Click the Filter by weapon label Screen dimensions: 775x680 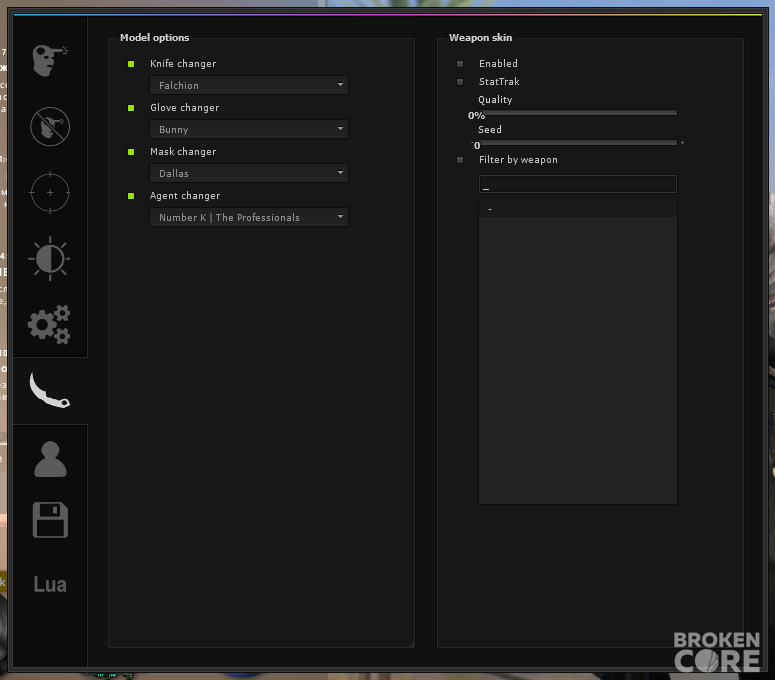518,160
